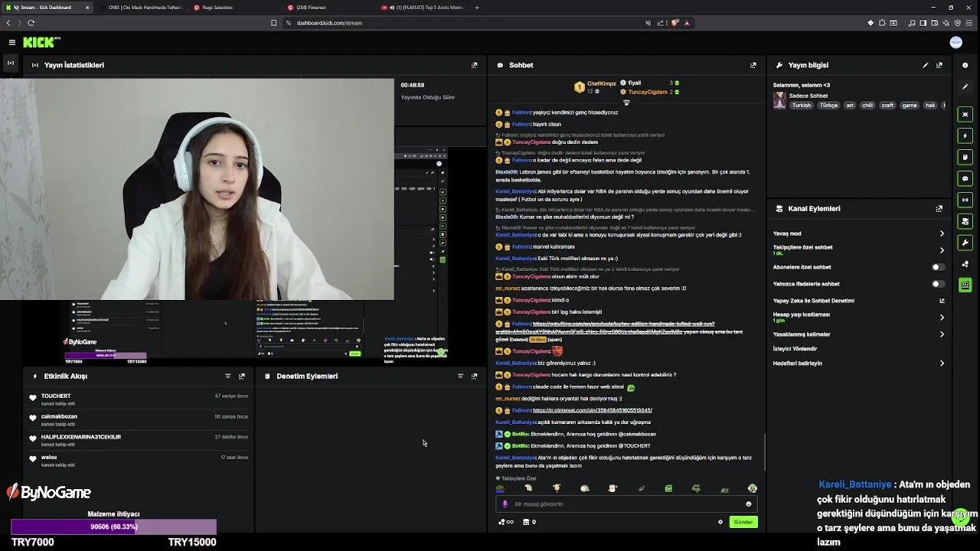Click ChefKimpz in chat leaderboard
The width and height of the screenshot is (980, 551).
pos(601,83)
